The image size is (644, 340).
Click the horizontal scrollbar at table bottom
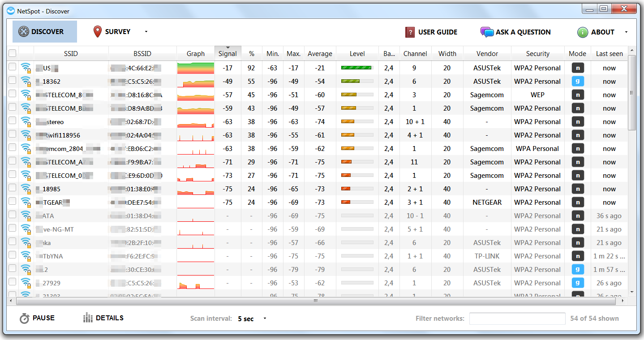pos(315,301)
